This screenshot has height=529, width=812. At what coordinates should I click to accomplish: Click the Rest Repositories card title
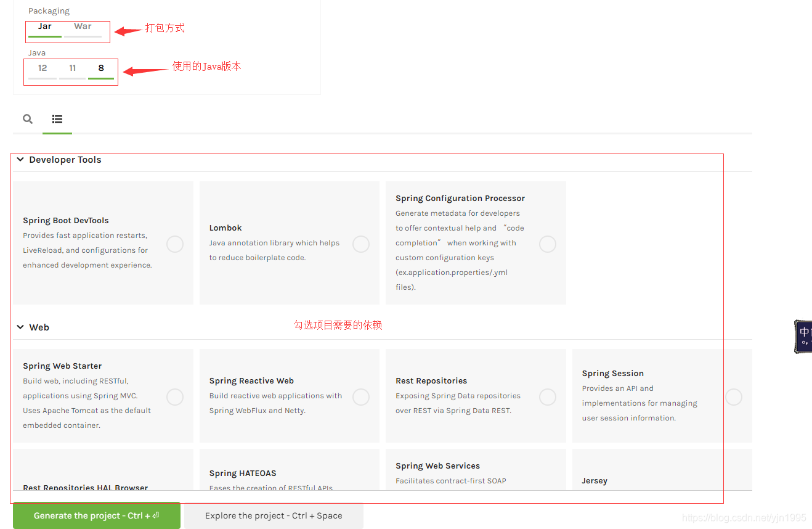click(x=431, y=381)
